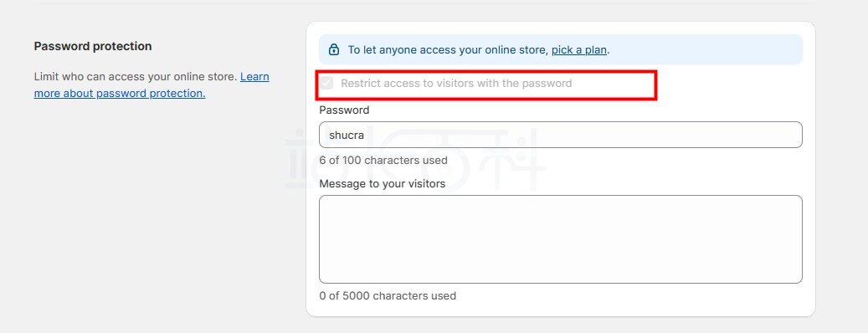Click empty space inside the red highlighted box
Screen dimensions: 868x333
[614, 85]
